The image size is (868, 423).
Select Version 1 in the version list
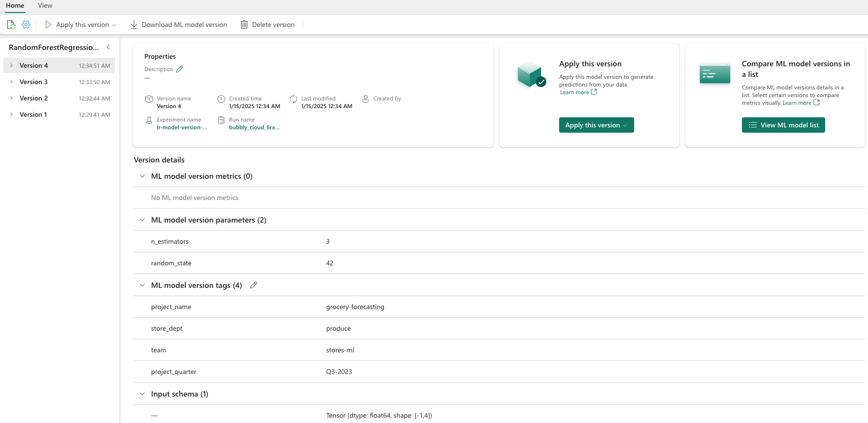(33, 114)
